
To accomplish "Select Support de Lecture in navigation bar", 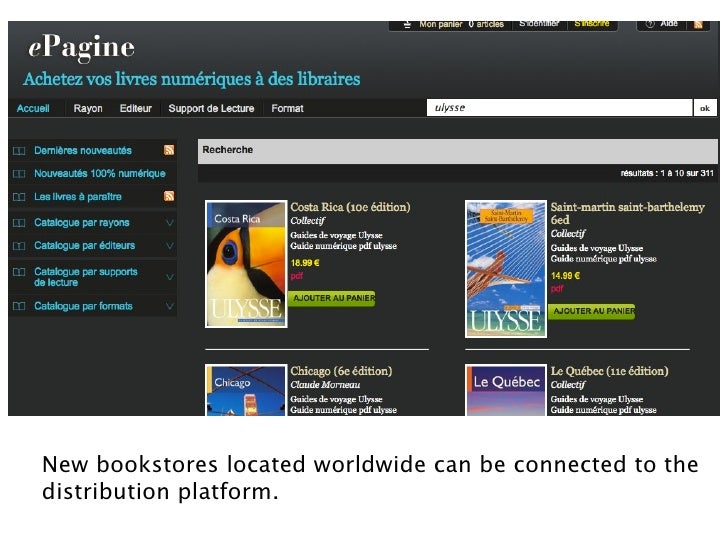I will pyautogui.click(x=211, y=108).
